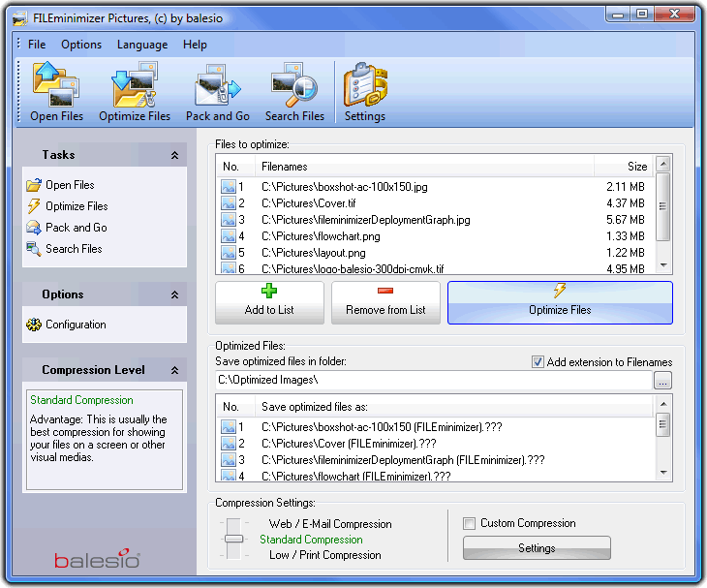Click the Search Files toolbar icon
This screenshot has height=588, width=707.
coord(294,84)
